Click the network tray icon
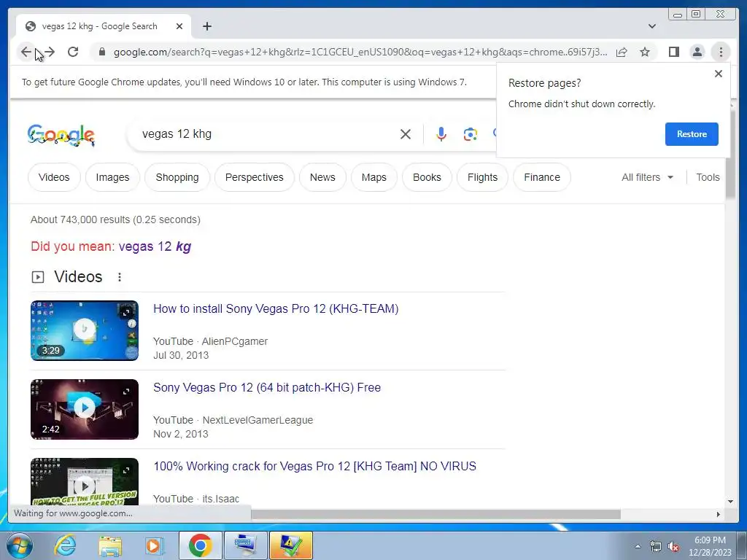The height and width of the screenshot is (560, 747). click(656, 547)
